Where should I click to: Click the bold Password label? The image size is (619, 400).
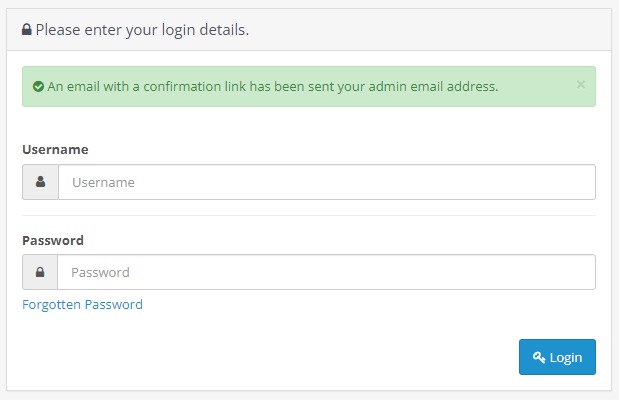point(53,240)
